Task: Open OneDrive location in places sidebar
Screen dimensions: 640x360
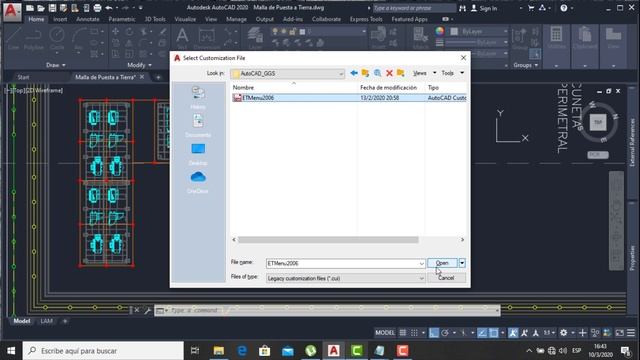Action: pos(198,182)
